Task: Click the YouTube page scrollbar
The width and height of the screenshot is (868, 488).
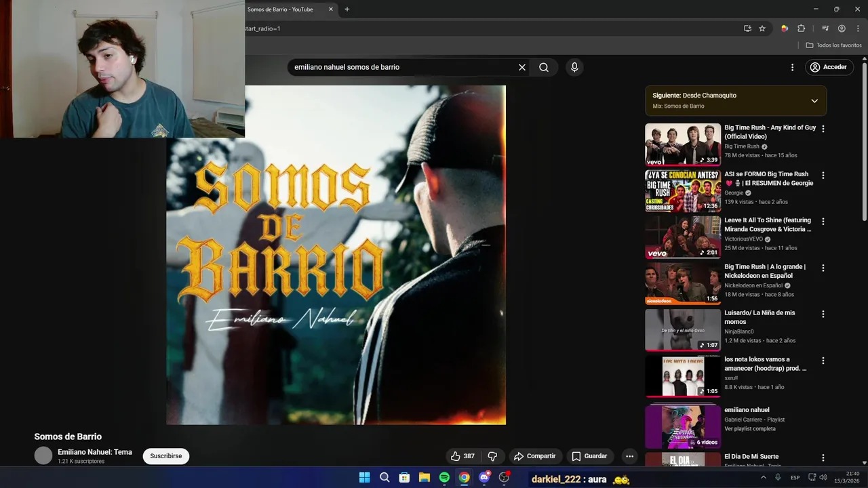Action: [865, 142]
